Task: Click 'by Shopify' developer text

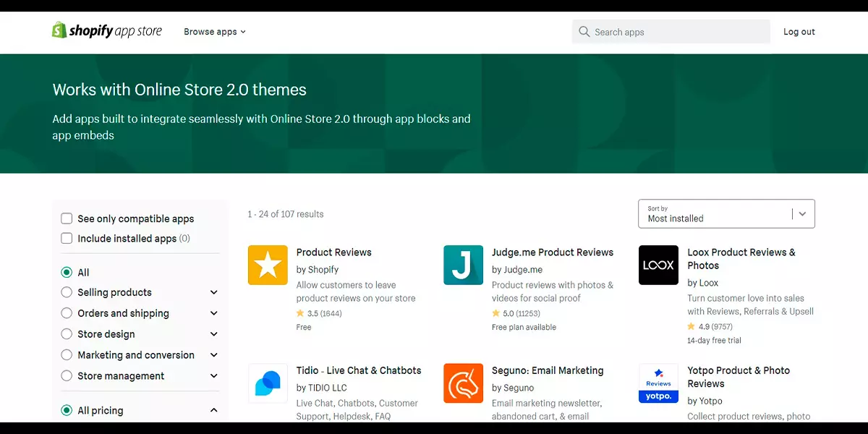Action: click(318, 270)
